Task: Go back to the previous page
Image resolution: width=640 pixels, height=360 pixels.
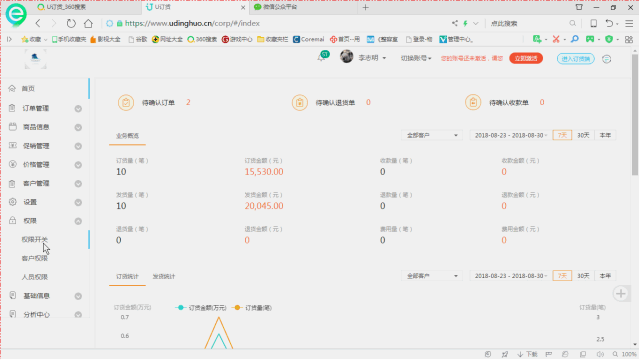Action: coord(38,23)
